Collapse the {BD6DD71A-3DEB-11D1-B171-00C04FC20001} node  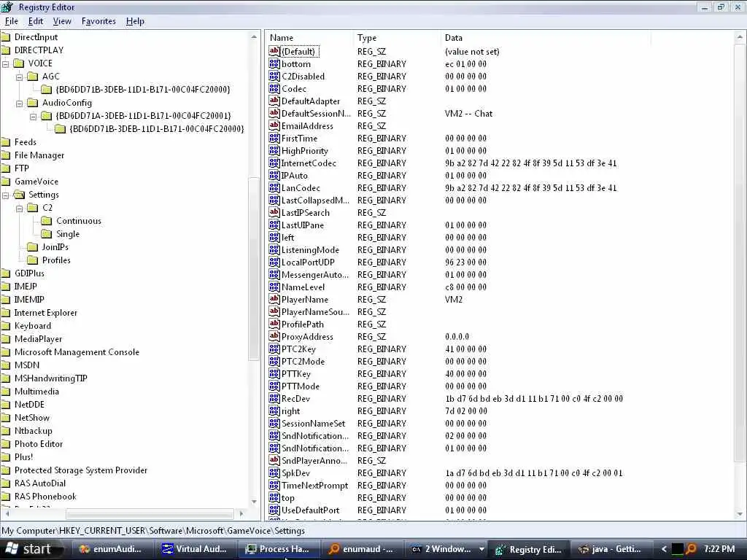[x=34, y=116]
